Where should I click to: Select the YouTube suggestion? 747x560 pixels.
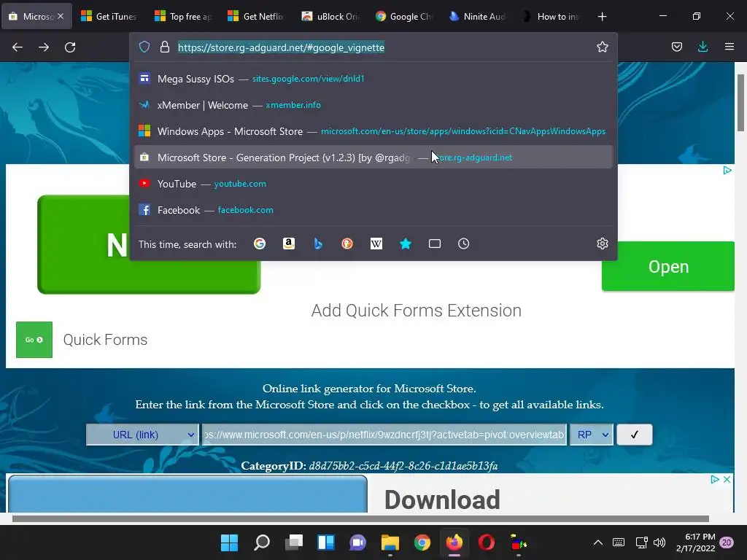(373, 184)
